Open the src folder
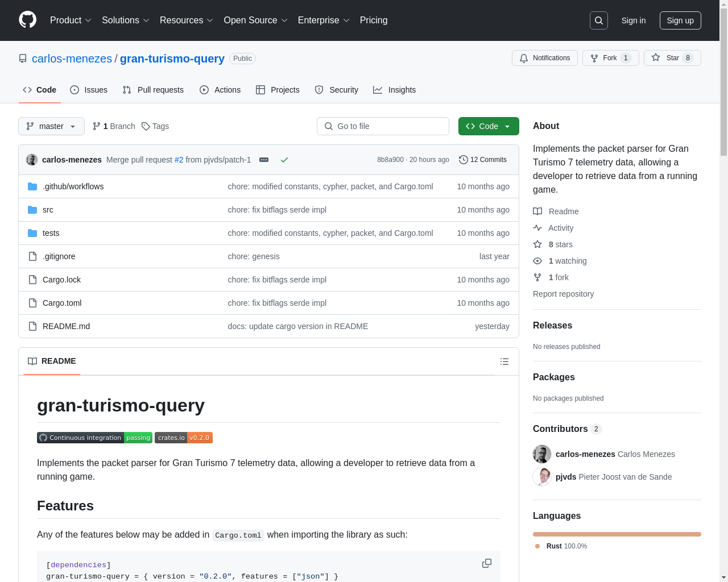Viewport: 728px width, 582px height. pyautogui.click(x=48, y=210)
